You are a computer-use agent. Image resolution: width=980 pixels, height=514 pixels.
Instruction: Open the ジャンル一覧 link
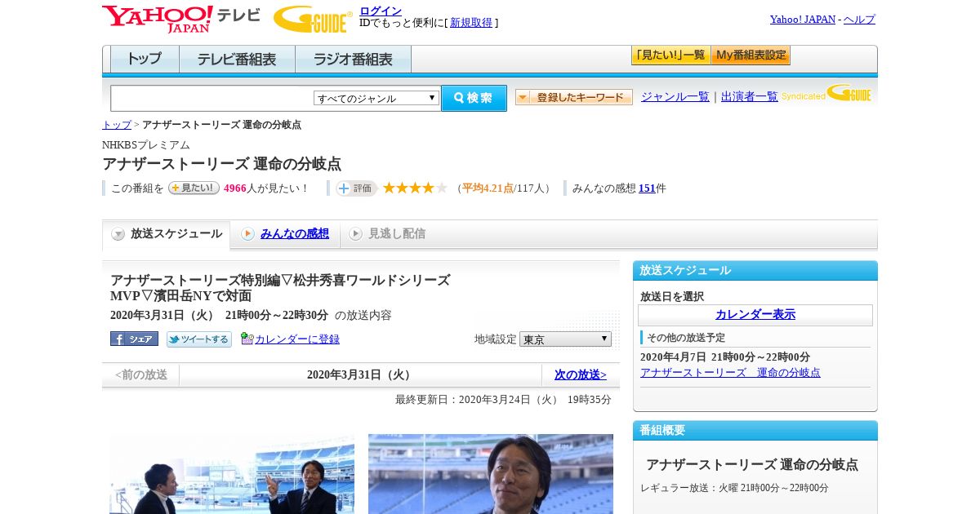(675, 96)
